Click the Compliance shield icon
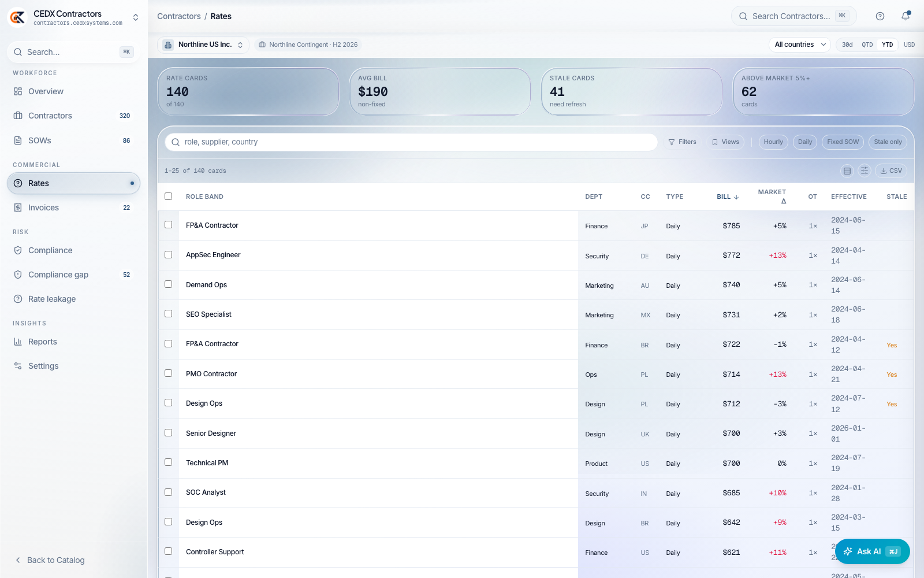The width and height of the screenshot is (924, 578). (18, 250)
